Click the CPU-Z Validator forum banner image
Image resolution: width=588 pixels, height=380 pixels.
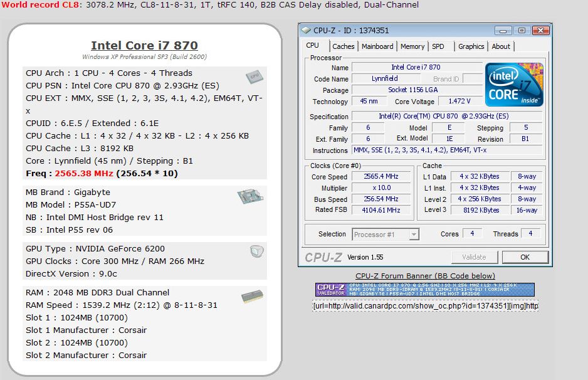click(x=425, y=290)
